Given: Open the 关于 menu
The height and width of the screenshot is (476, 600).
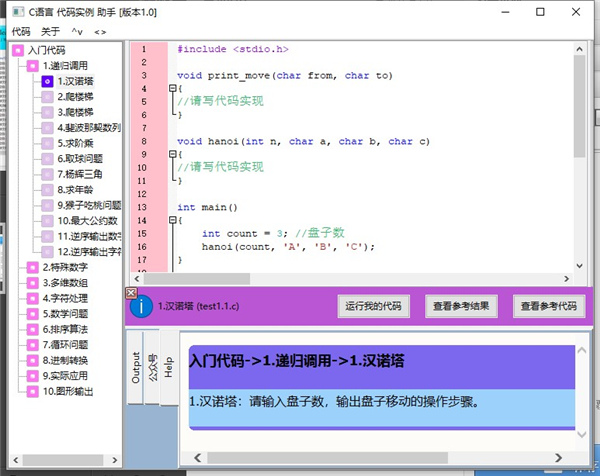Looking at the screenshot, I should pyautogui.click(x=51, y=32).
